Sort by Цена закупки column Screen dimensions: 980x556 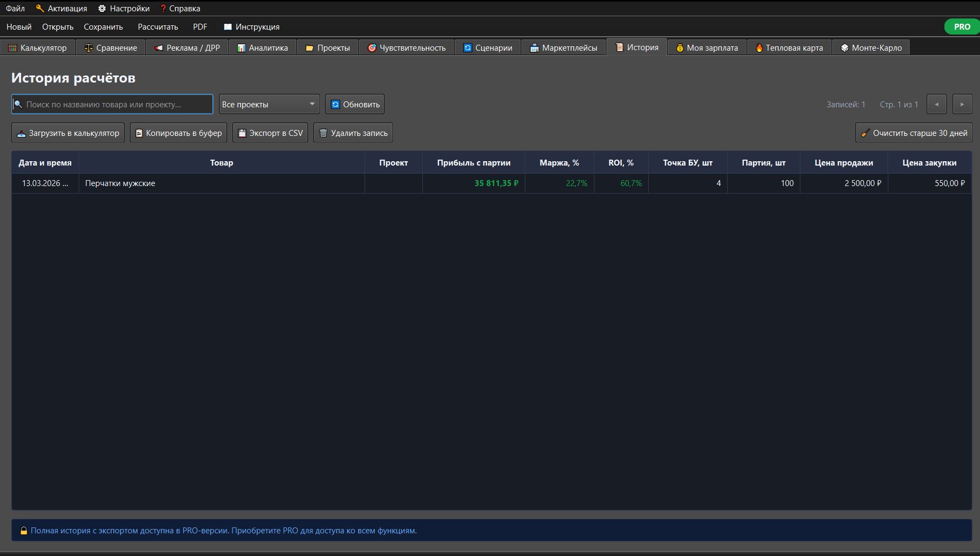click(929, 162)
